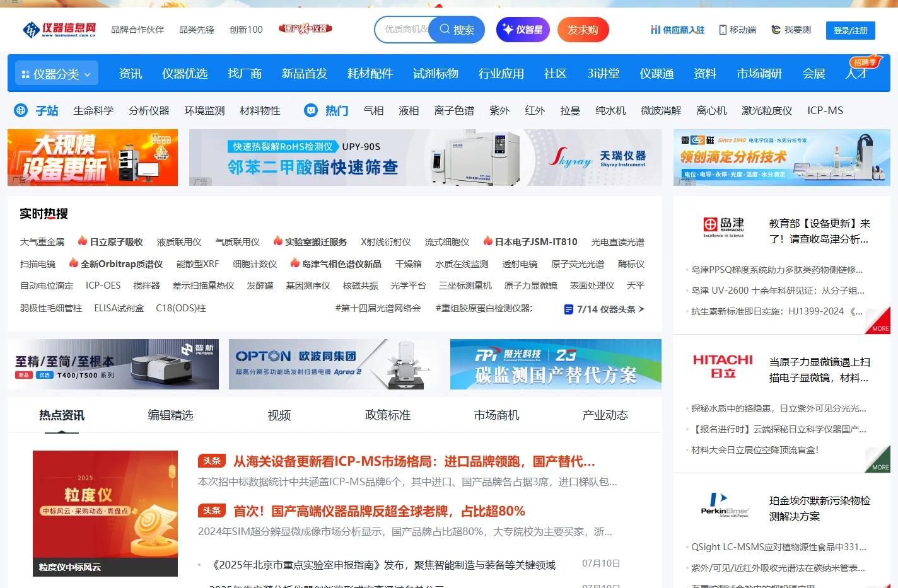Image resolution: width=898 pixels, height=588 pixels.
Task: Click 日本电子JSM-IT810 hot search term
Action: click(x=530, y=242)
